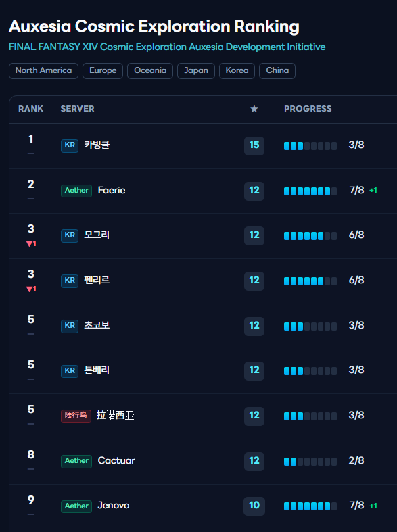
Task: Sort by the RANK column header
Action: [x=31, y=109]
